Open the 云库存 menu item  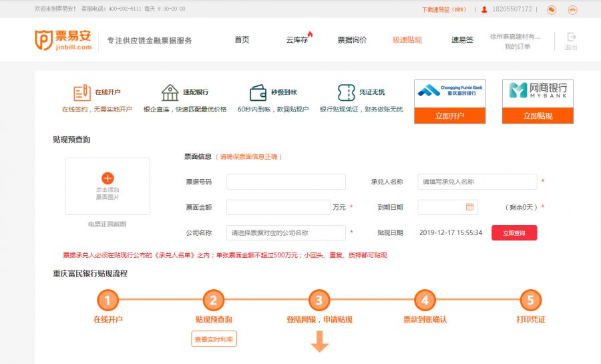pos(297,39)
